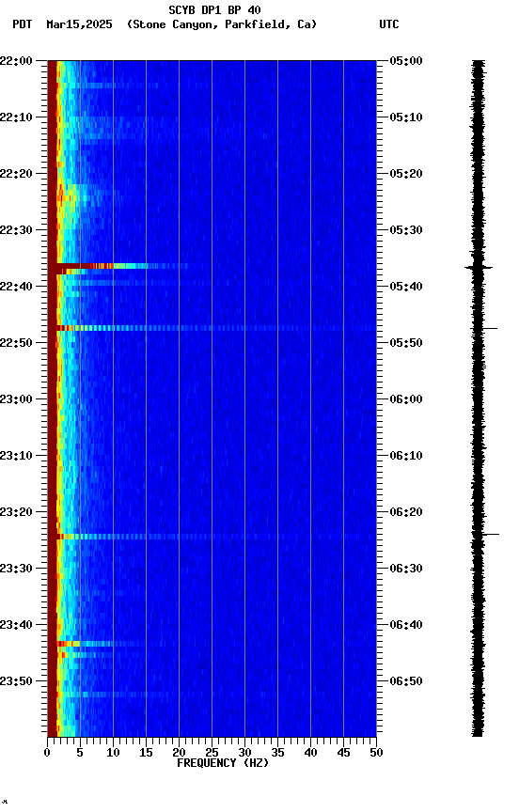
Task: Click the 'PDT' timezone label
Action: click(x=23, y=24)
